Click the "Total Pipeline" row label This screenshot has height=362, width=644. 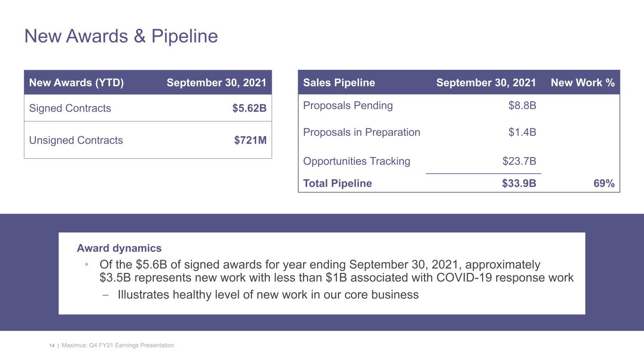point(337,183)
